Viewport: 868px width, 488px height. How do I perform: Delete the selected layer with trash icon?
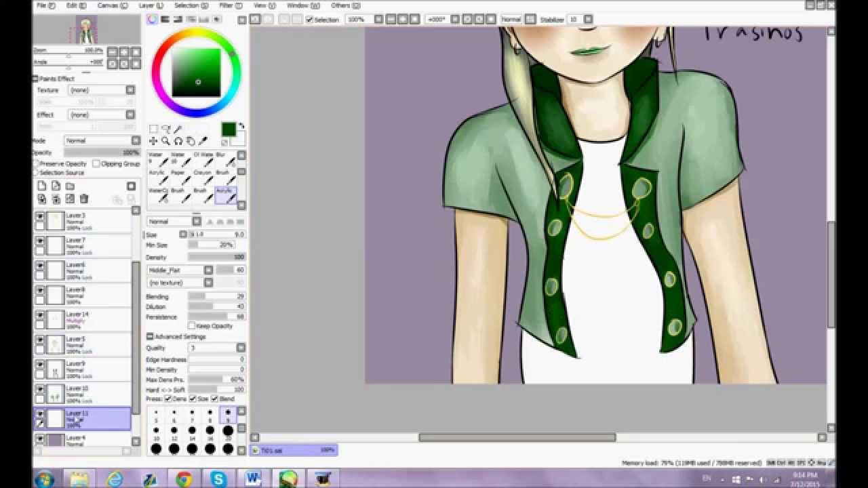[84, 199]
